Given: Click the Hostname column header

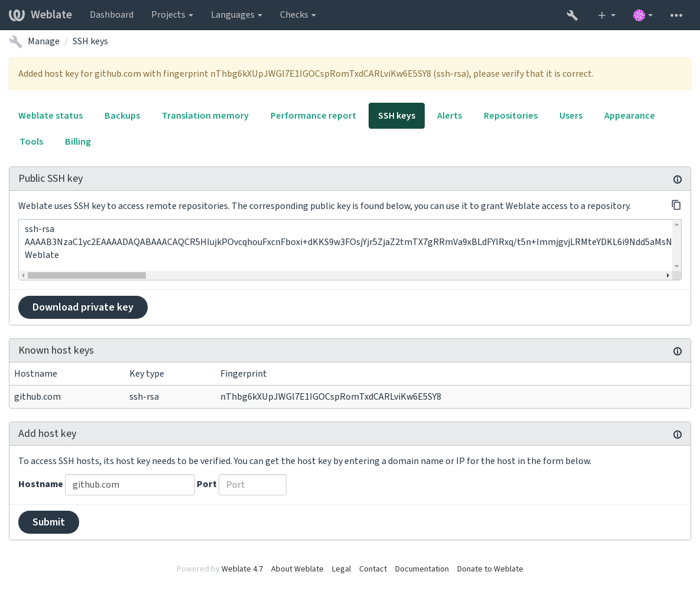Looking at the screenshot, I should [x=35, y=373].
